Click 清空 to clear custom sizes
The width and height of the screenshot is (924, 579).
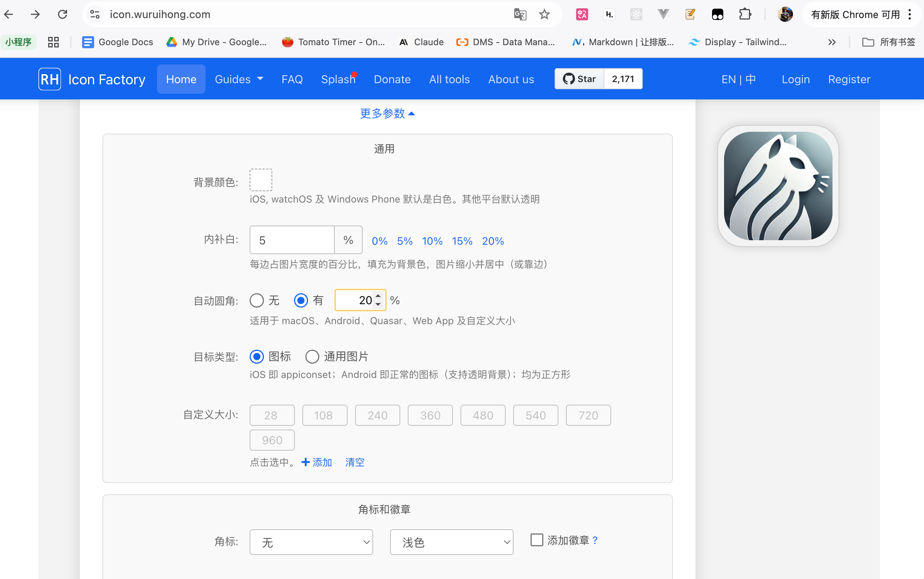(355, 462)
